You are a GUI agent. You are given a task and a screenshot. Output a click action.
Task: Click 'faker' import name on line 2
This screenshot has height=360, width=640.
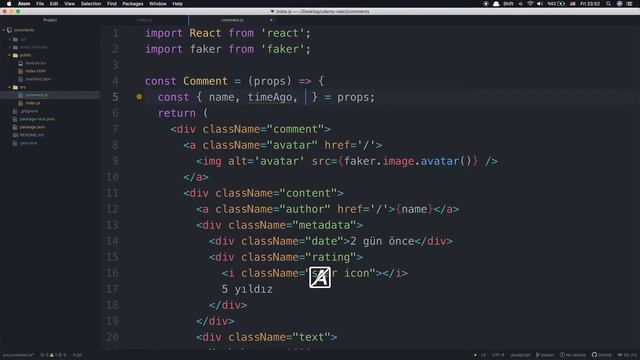[x=205, y=49]
